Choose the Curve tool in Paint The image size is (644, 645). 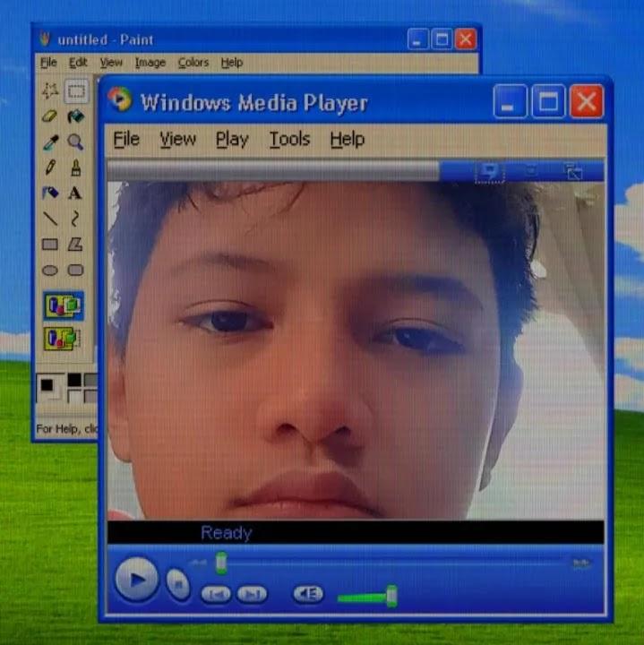click(x=76, y=218)
